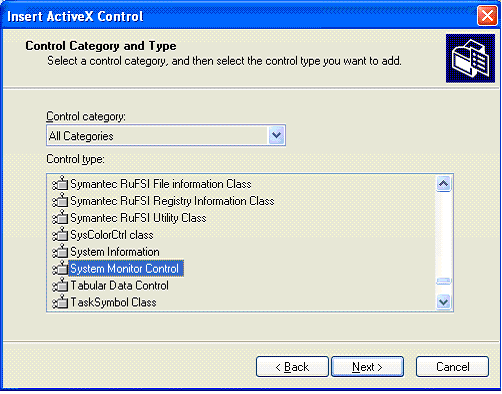Click the list scrollbar thumb
The width and height of the screenshot is (502, 394).
(x=444, y=281)
